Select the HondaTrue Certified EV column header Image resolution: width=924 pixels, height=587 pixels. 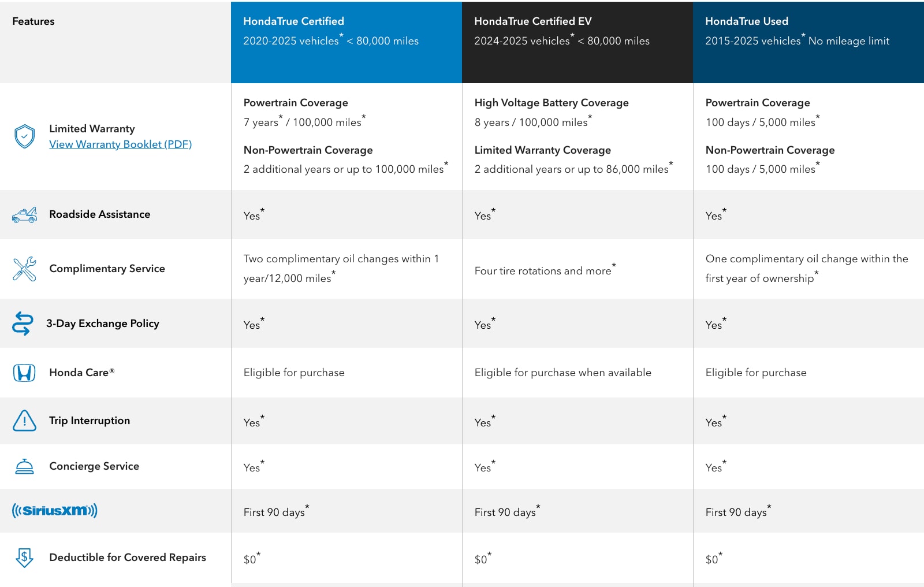(577, 42)
